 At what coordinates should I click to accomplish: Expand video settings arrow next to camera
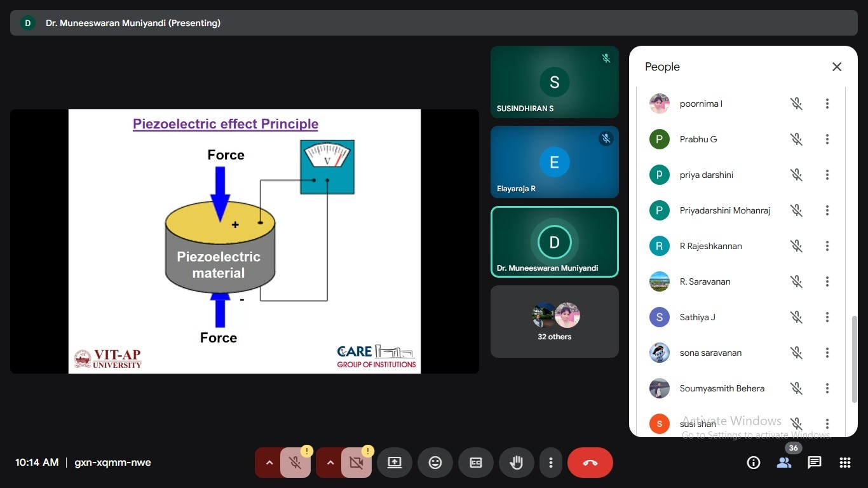point(330,463)
